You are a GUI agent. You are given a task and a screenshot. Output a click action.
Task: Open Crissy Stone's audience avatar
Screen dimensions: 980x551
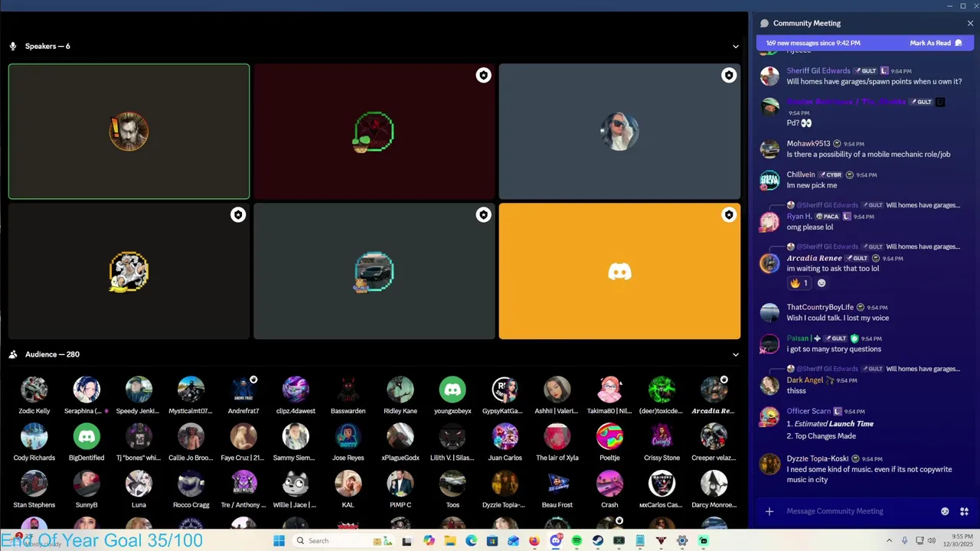(x=661, y=436)
